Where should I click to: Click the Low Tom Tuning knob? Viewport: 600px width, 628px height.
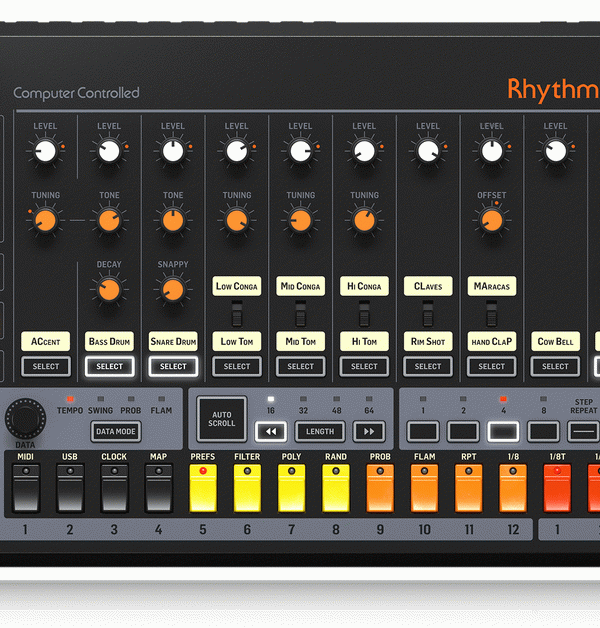click(237, 221)
